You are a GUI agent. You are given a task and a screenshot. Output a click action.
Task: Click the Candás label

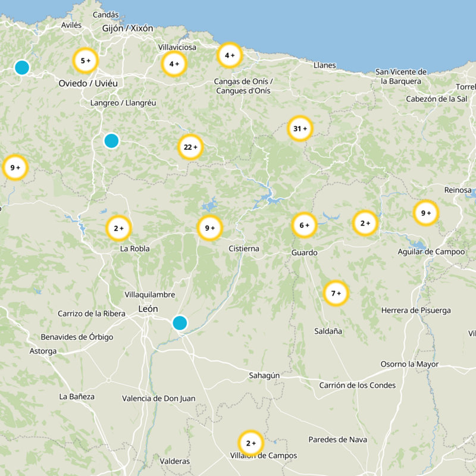pyautogui.click(x=106, y=14)
